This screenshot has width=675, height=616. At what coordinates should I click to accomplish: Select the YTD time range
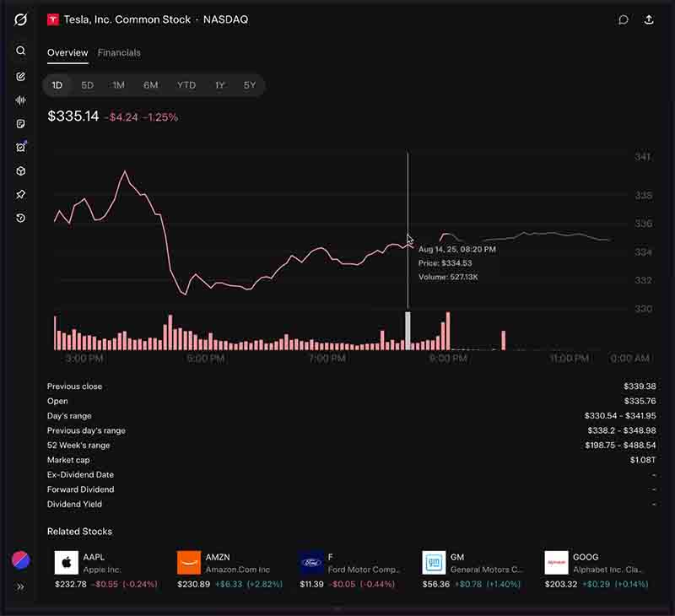point(186,85)
